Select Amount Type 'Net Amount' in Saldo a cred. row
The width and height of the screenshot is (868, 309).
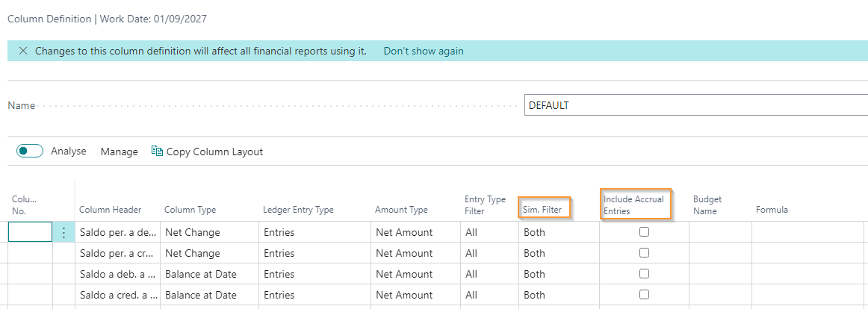click(x=415, y=295)
